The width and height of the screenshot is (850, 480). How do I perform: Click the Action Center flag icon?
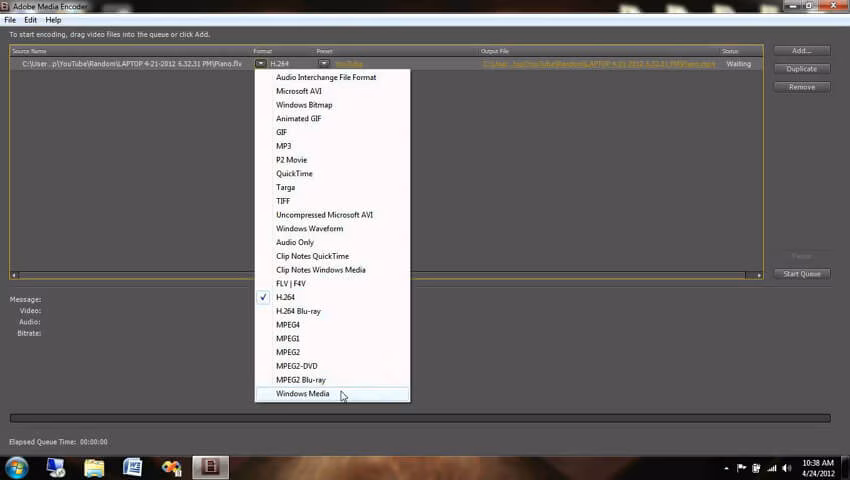(741, 468)
